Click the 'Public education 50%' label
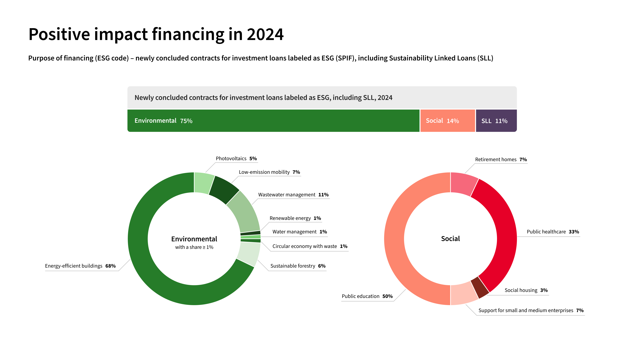 pyautogui.click(x=367, y=296)
